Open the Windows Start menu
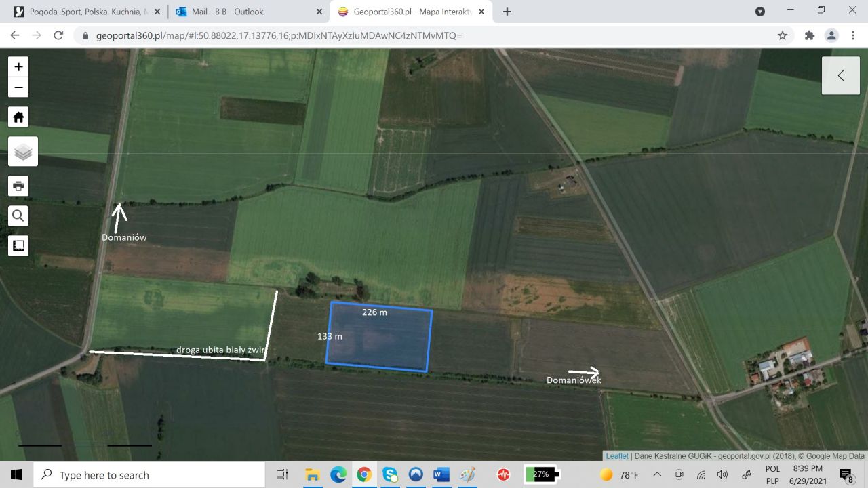868x488 pixels. point(16,474)
